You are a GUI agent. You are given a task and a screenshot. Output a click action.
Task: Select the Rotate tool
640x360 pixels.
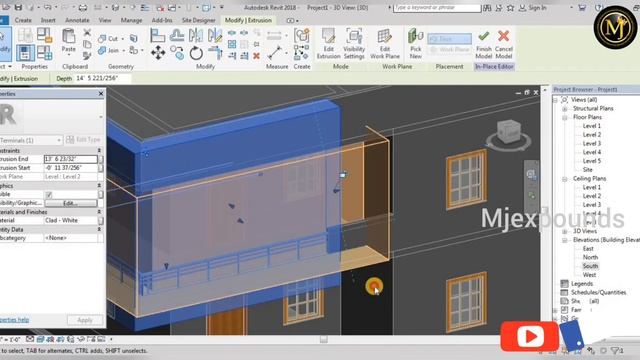coord(196,53)
